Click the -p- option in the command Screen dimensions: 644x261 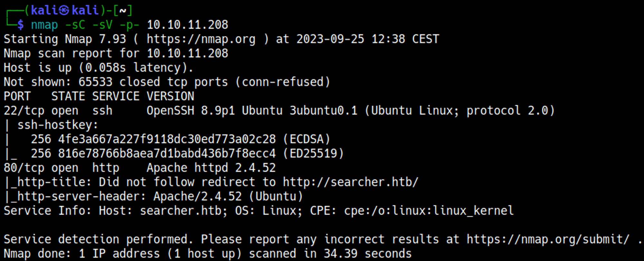click(129, 25)
